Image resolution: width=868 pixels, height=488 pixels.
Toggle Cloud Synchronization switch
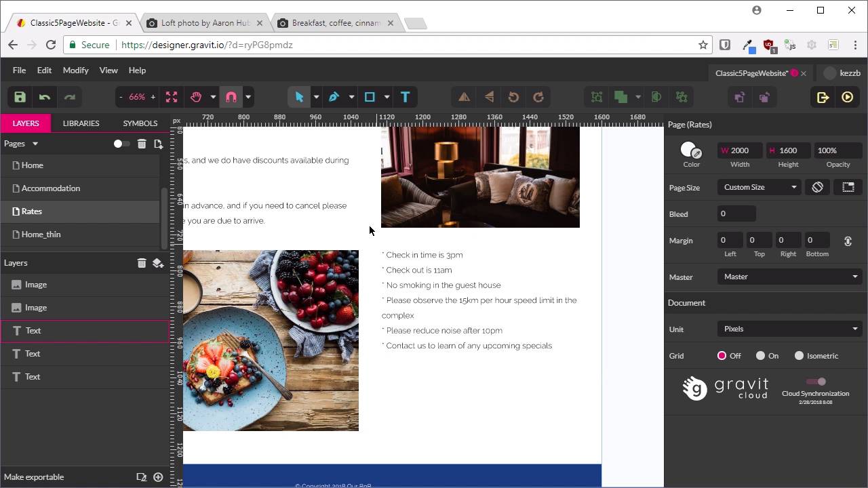click(816, 382)
